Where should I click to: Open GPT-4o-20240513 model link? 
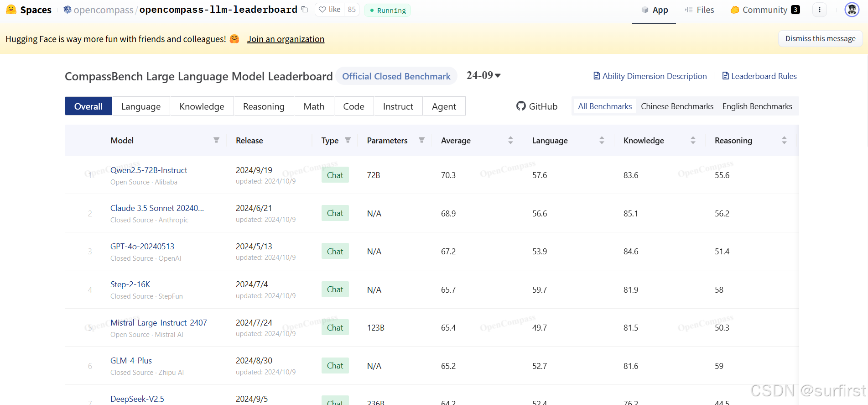click(142, 247)
